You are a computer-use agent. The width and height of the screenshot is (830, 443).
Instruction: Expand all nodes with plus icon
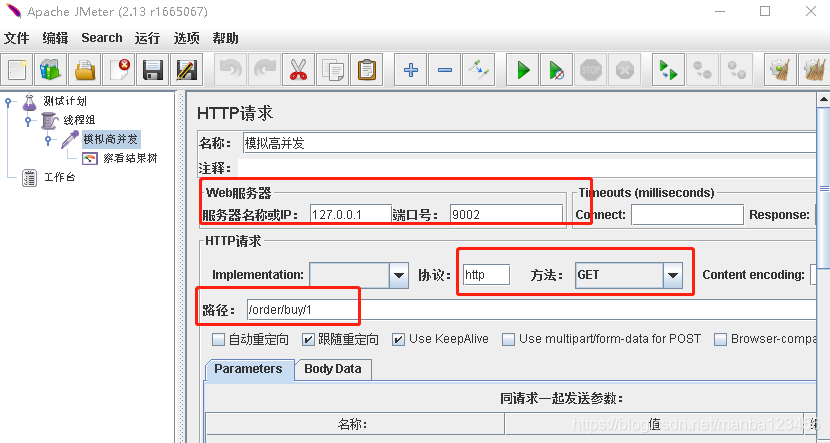tap(411, 70)
